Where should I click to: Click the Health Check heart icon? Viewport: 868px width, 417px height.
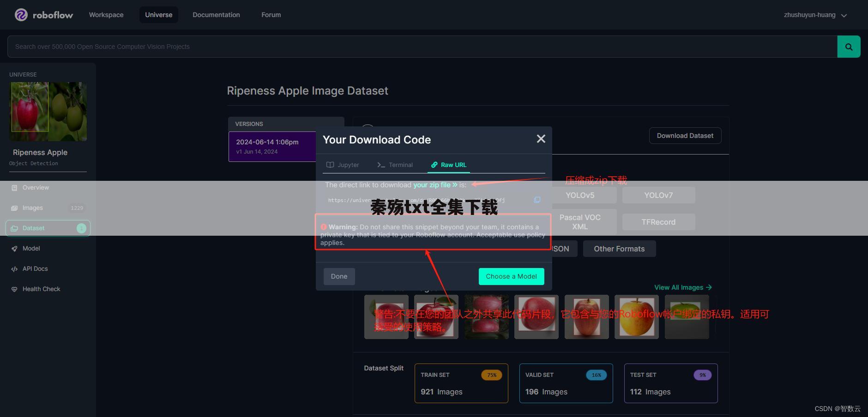coord(14,289)
